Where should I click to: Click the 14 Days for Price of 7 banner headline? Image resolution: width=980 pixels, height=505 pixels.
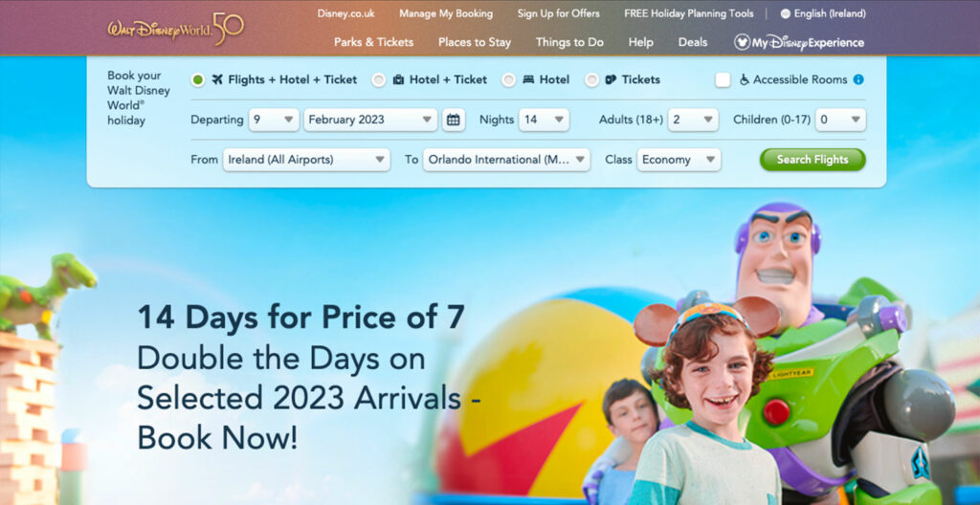301,318
